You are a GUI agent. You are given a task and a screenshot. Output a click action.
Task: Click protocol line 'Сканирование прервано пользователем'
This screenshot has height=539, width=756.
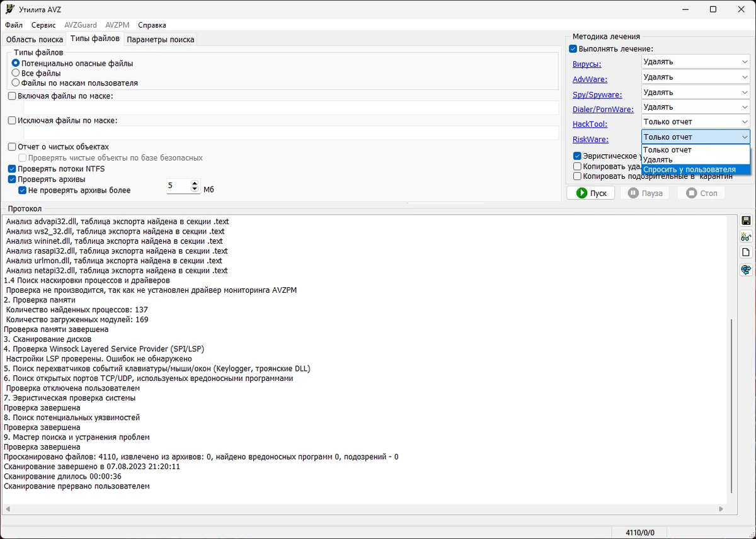[77, 486]
